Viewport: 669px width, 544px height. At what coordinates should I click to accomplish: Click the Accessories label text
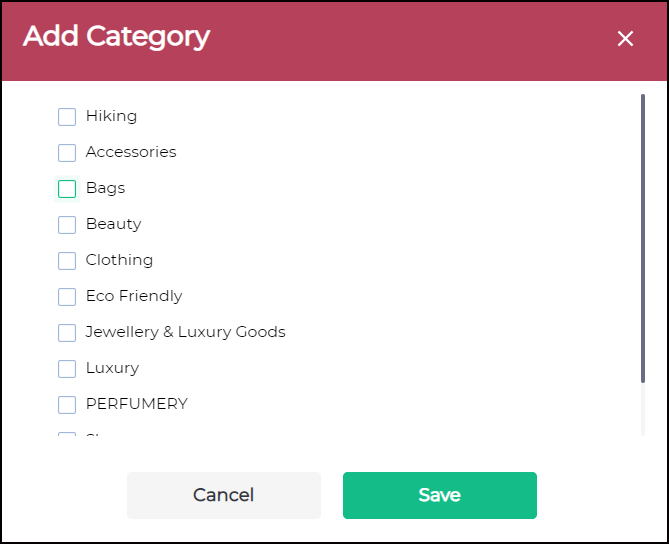131,152
